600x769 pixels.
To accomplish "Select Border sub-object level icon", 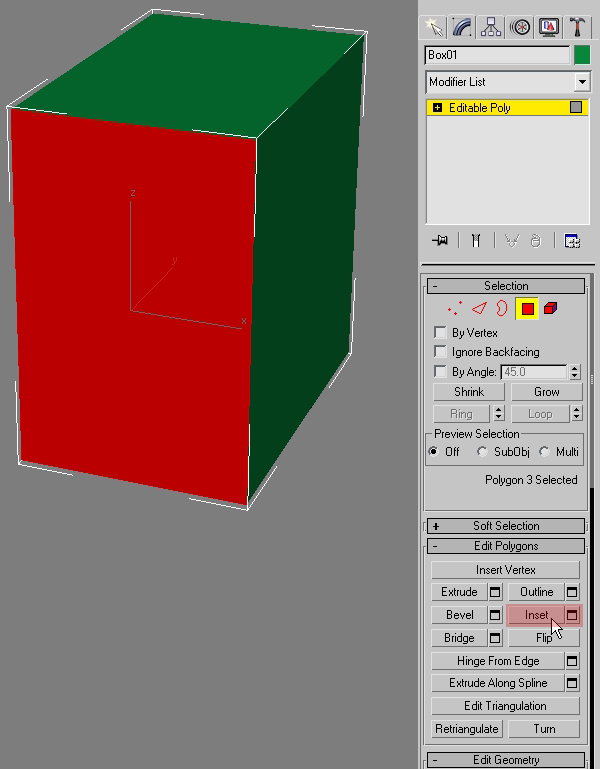I will tap(502, 309).
